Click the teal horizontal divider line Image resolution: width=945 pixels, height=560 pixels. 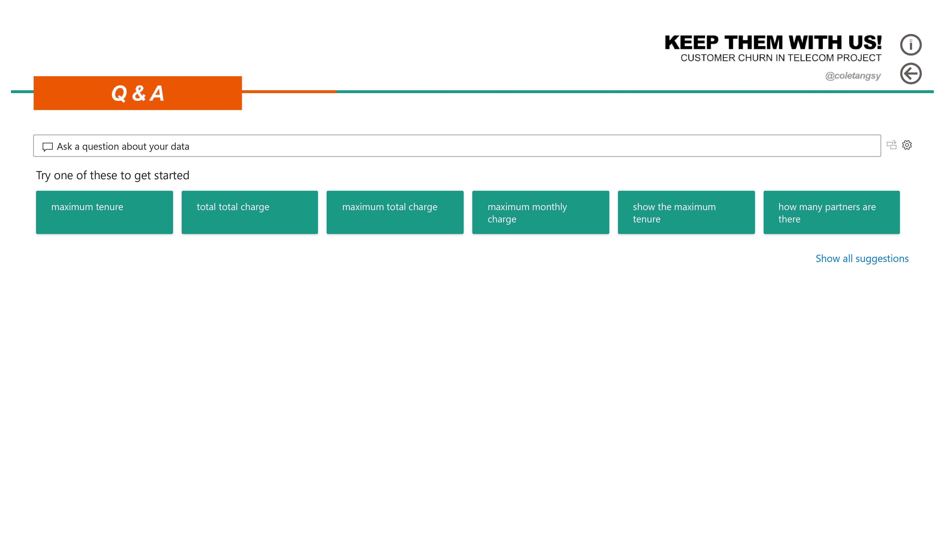coord(604,92)
